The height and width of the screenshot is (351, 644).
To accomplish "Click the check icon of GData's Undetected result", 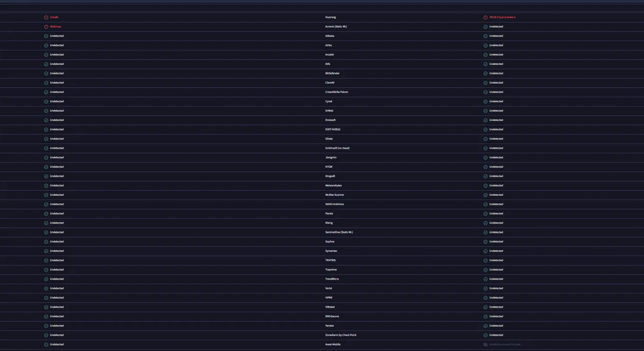I will click(x=486, y=139).
